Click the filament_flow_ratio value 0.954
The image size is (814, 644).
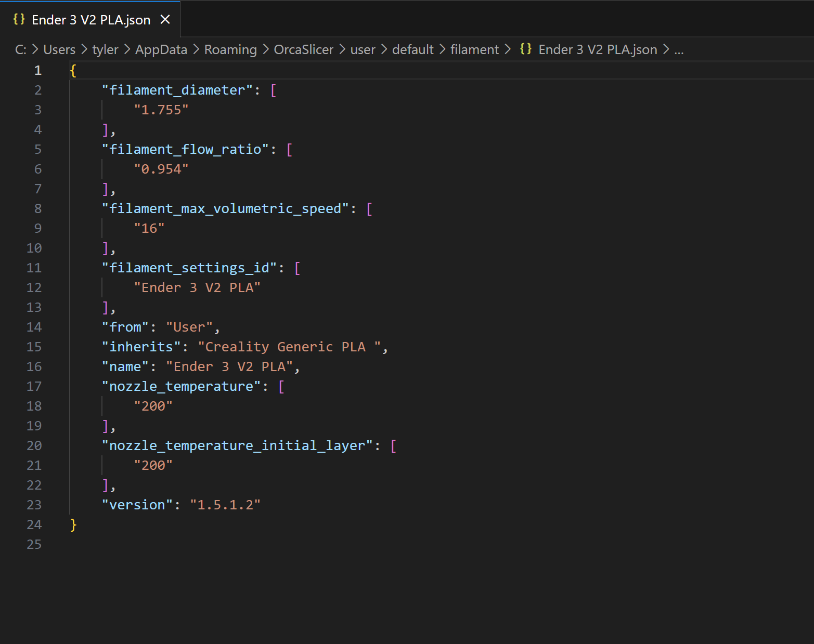(x=161, y=168)
